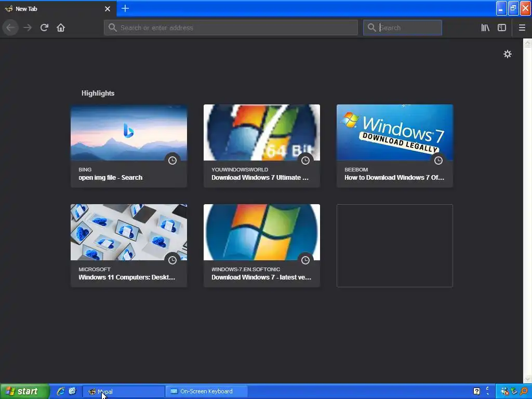The image size is (532, 399).
Task: Minimize the browser window
Action: click(501, 8)
